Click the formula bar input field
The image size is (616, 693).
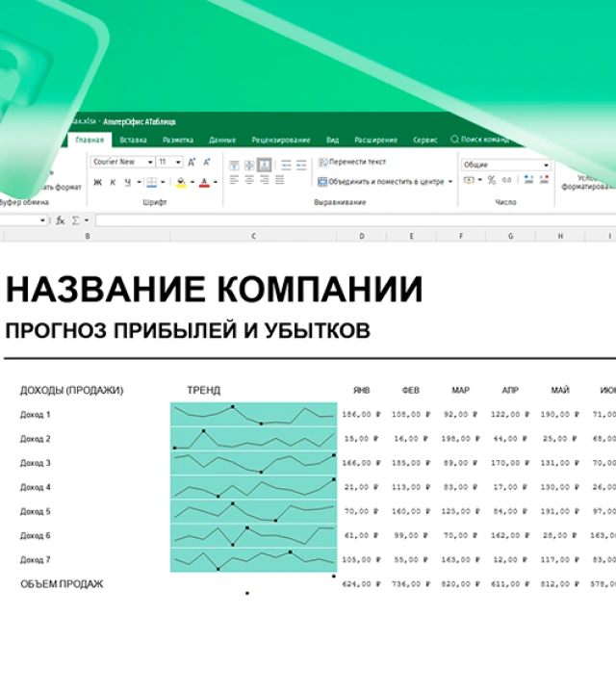(356, 220)
